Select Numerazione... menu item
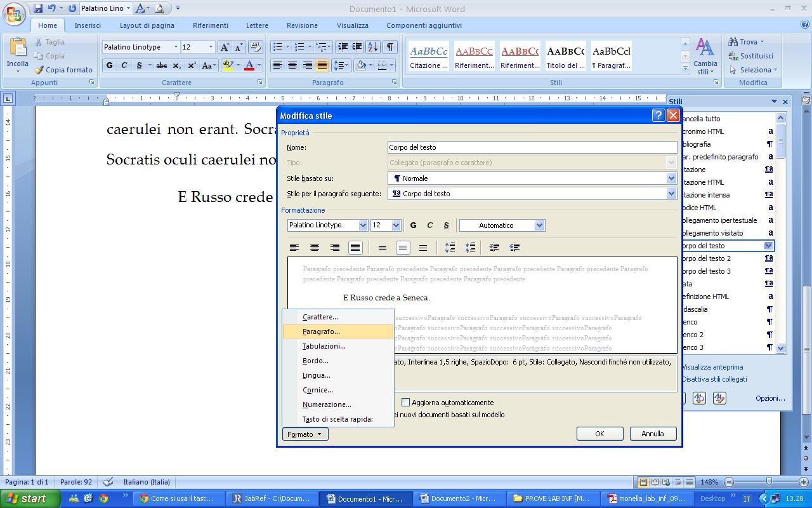The height and width of the screenshot is (508, 812). click(338, 404)
